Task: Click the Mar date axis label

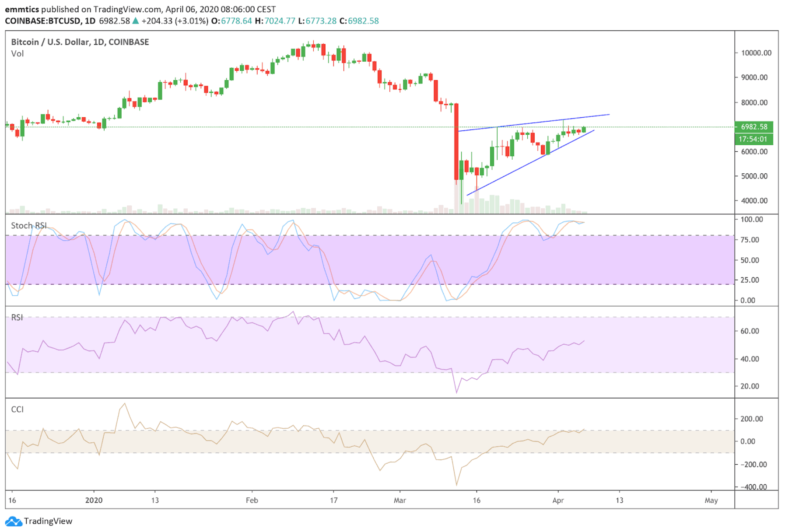Action: [400, 500]
